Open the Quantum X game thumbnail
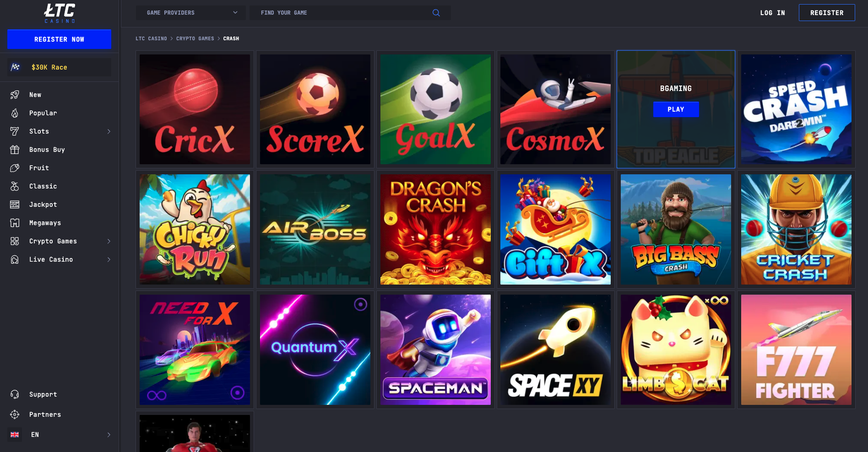 coord(315,350)
